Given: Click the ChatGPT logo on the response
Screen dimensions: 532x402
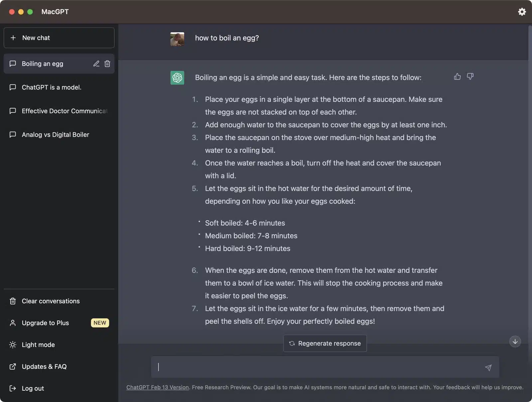Looking at the screenshot, I should [177, 77].
